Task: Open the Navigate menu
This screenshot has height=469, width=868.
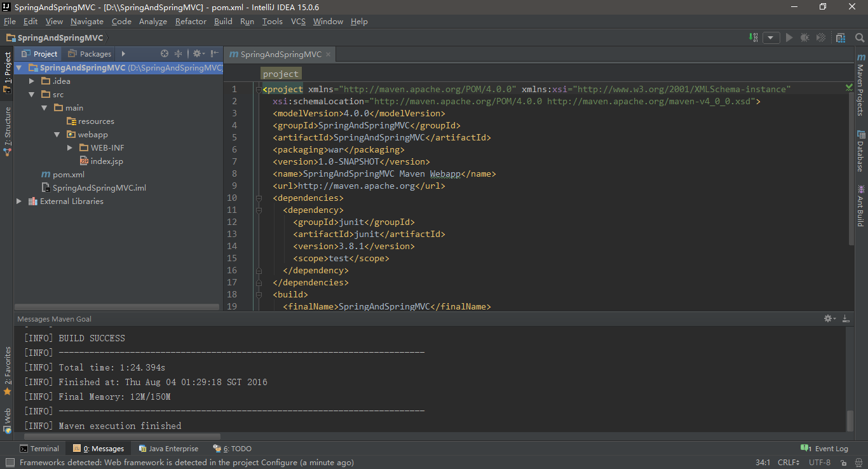Action: (87, 21)
